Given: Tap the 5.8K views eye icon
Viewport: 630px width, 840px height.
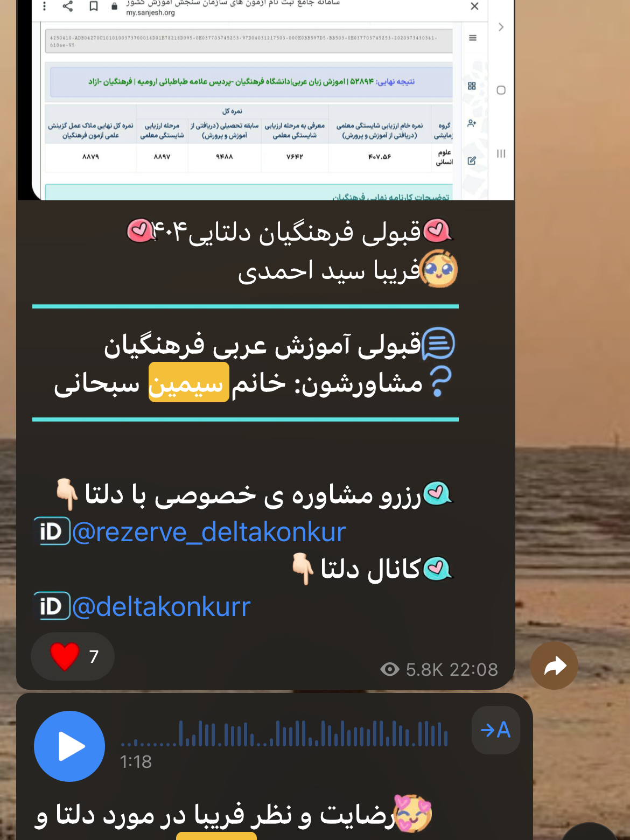Looking at the screenshot, I should pyautogui.click(x=390, y=669).
